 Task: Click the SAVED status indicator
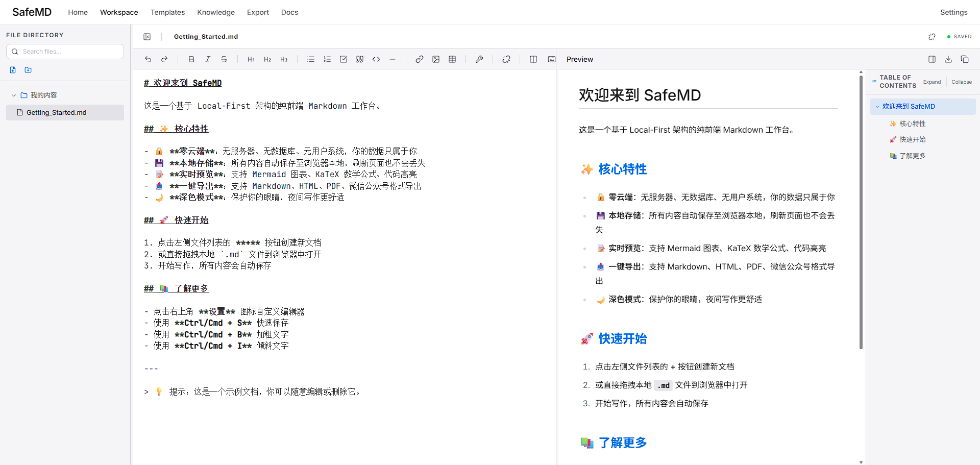tap(960, 37)
